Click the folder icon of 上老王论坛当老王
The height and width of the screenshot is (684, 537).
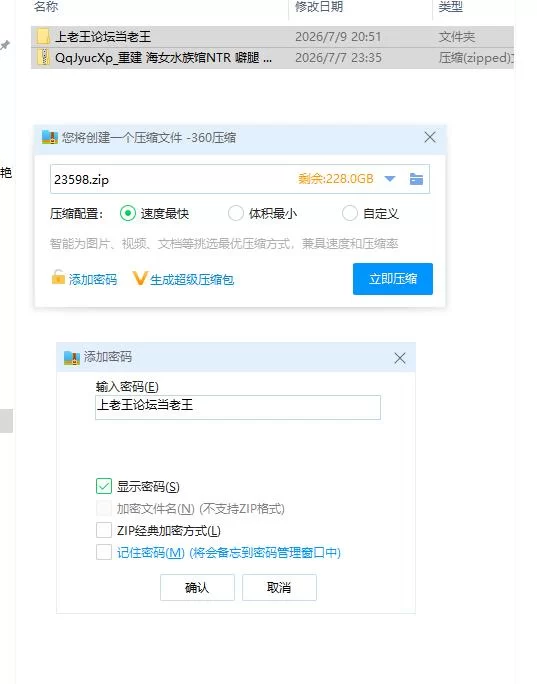pos(43,36)
